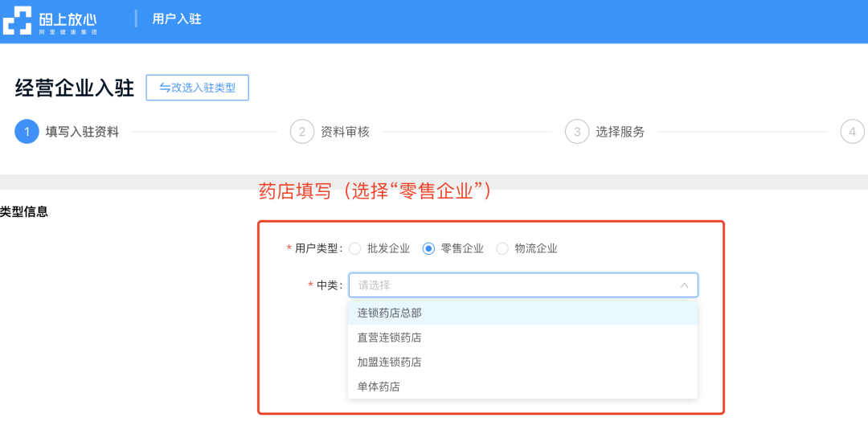Select 加盟连锁药店 option
Image resolution: width=868 pixels, height=438 pixels.
pyautogui.click(x=522, y=362)
